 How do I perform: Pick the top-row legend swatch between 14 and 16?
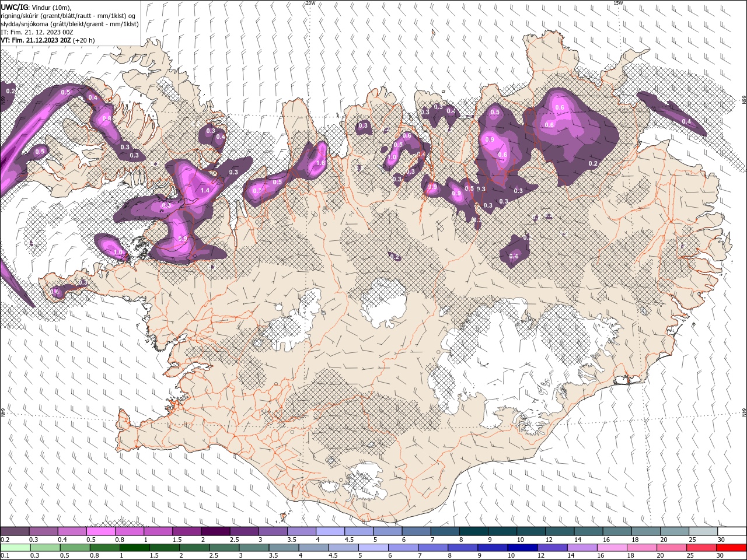tap(589, 531)
